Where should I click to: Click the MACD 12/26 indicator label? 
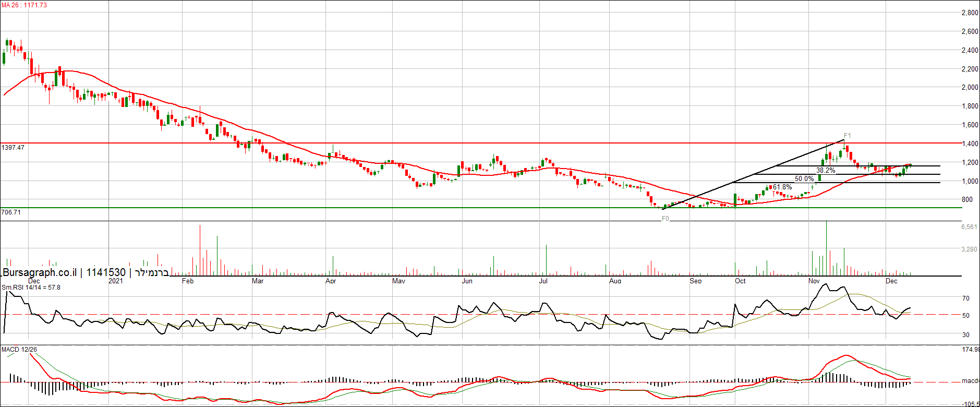(19, 350)
